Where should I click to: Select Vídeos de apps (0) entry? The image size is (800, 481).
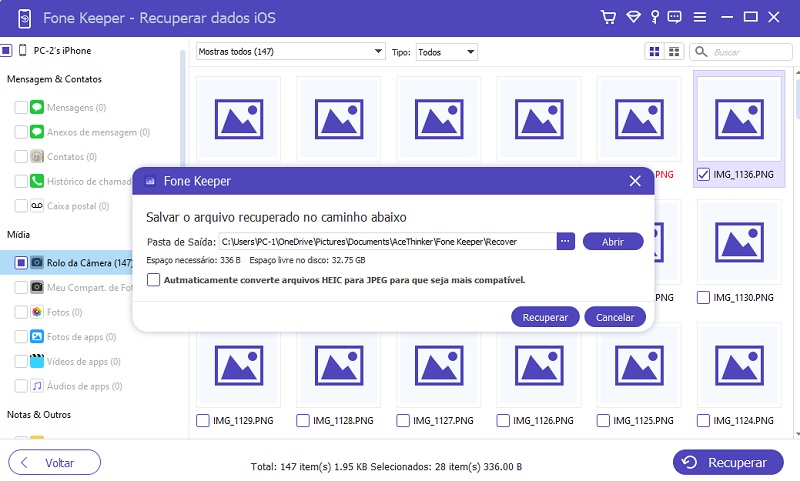coord(84,361)
